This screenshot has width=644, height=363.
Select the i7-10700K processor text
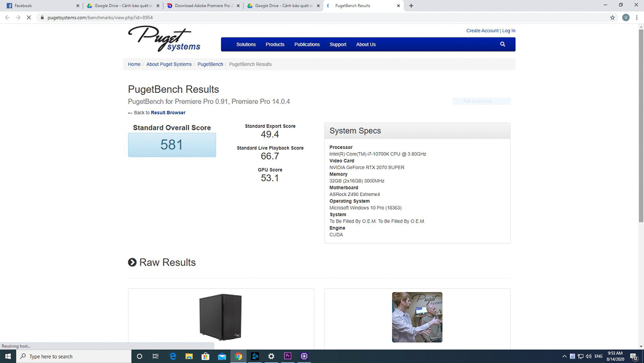[x=377, y=154]
